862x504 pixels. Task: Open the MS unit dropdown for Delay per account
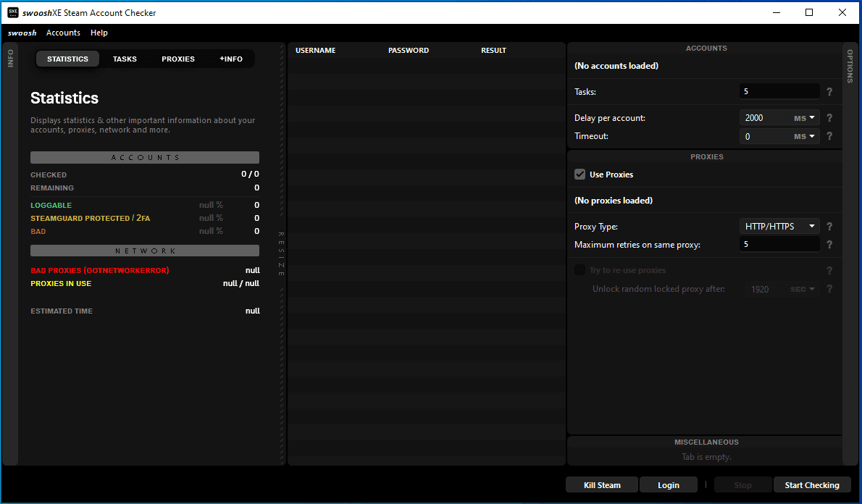[x=807, y=117]
